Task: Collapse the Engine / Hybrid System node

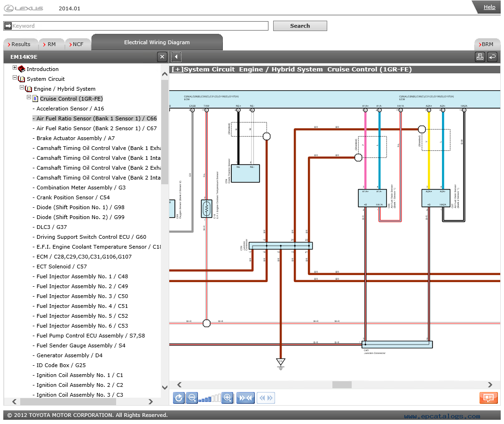Action: [22, 87]
